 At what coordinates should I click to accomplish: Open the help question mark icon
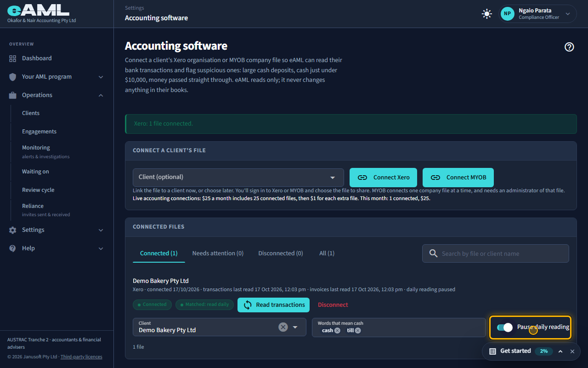[569, 46]
